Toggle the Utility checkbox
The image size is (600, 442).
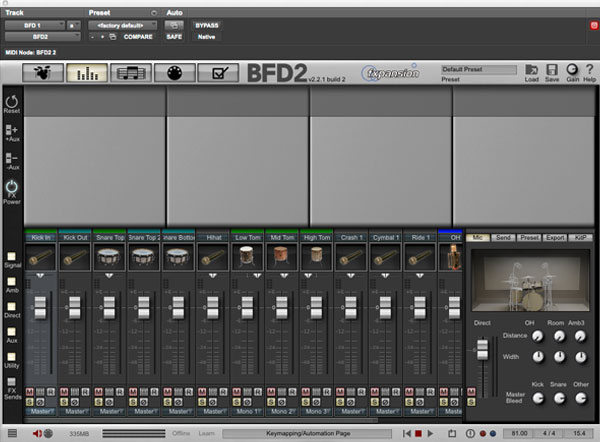point(11,357)
